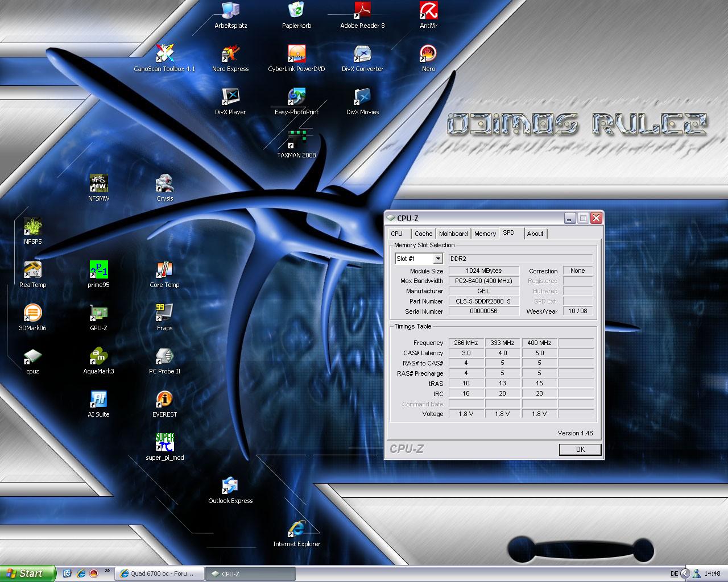The height and width of the screenshot is (582, 728).
Task: Click the taskbar clock showing 14:48
Action: pos(712,573)
